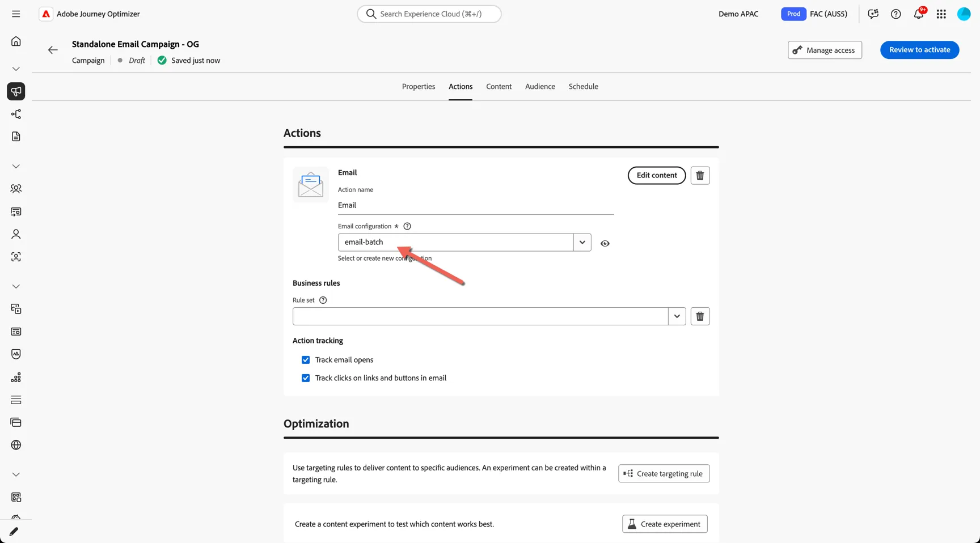Switch to the Properties tab
The width and height of the screenshot is (980, 543).
[419, 87]
